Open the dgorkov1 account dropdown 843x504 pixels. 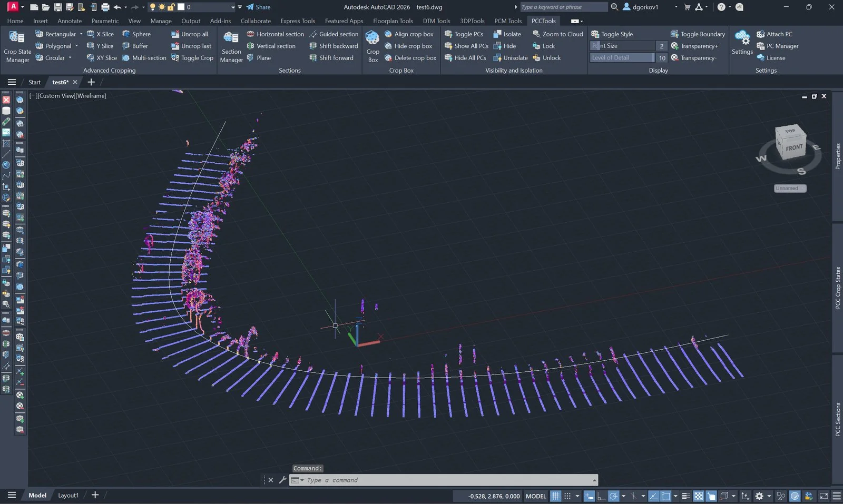676,7
